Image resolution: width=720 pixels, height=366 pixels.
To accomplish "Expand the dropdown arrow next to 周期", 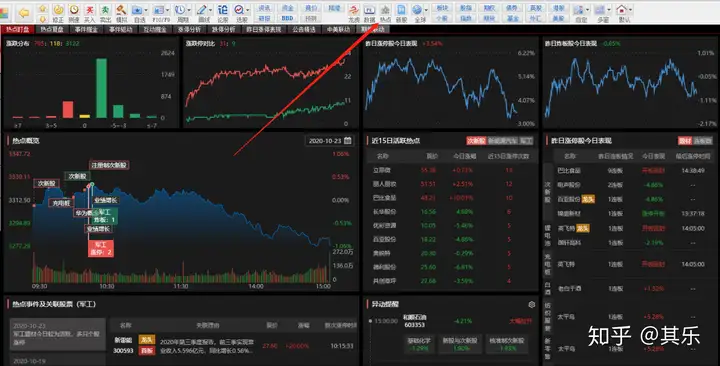I will 189,10.
